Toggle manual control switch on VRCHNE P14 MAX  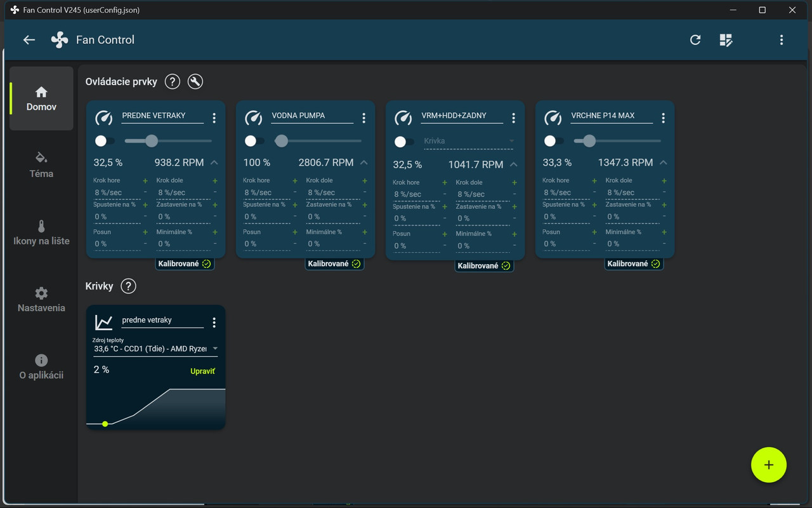pos(554,141)
